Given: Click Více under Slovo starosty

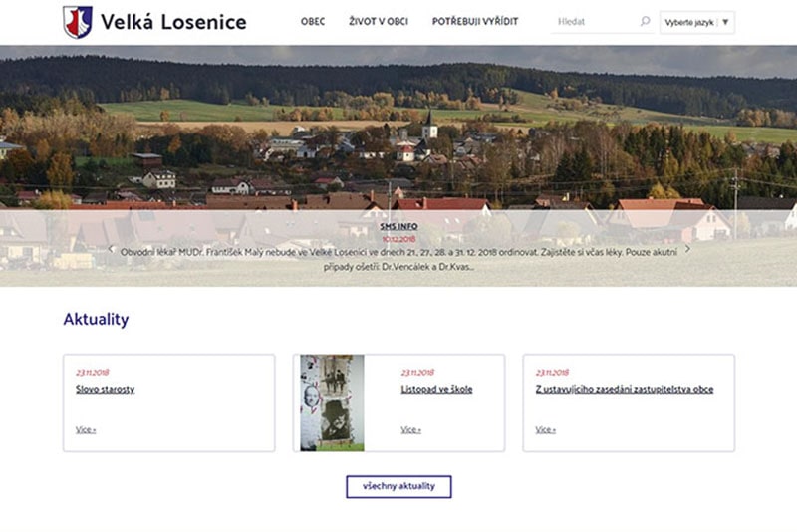Looking at the screenshot, I should tap(86, 429).
